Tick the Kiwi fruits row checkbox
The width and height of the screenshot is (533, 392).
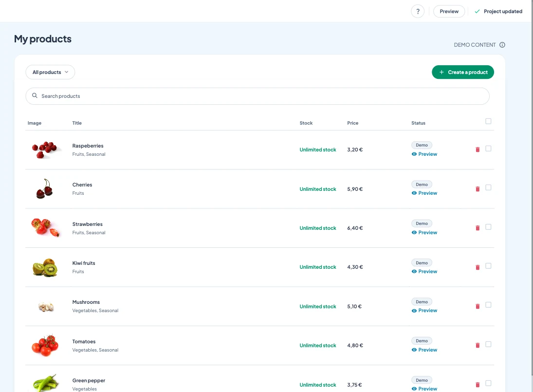pos(488,266)
